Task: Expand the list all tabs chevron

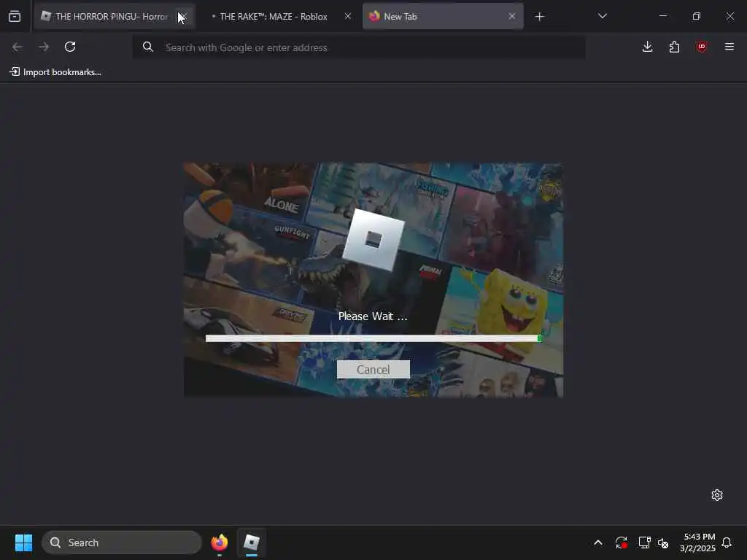Action: pyautogui.click(x=602, y=16)
